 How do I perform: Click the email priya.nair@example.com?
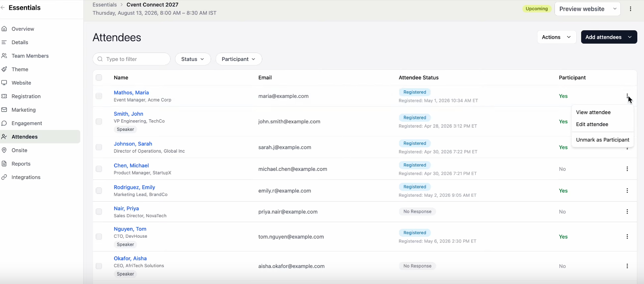tap(288, 212)
